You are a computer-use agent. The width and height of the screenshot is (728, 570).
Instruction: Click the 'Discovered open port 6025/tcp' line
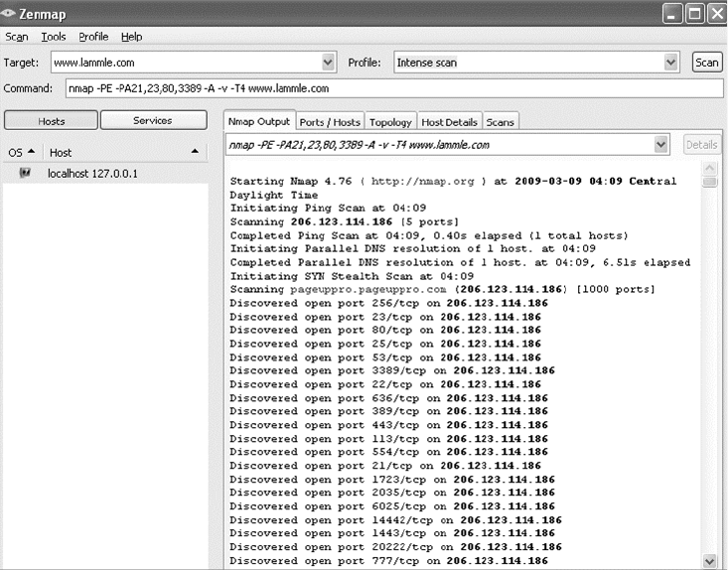(x=392, y=506)
